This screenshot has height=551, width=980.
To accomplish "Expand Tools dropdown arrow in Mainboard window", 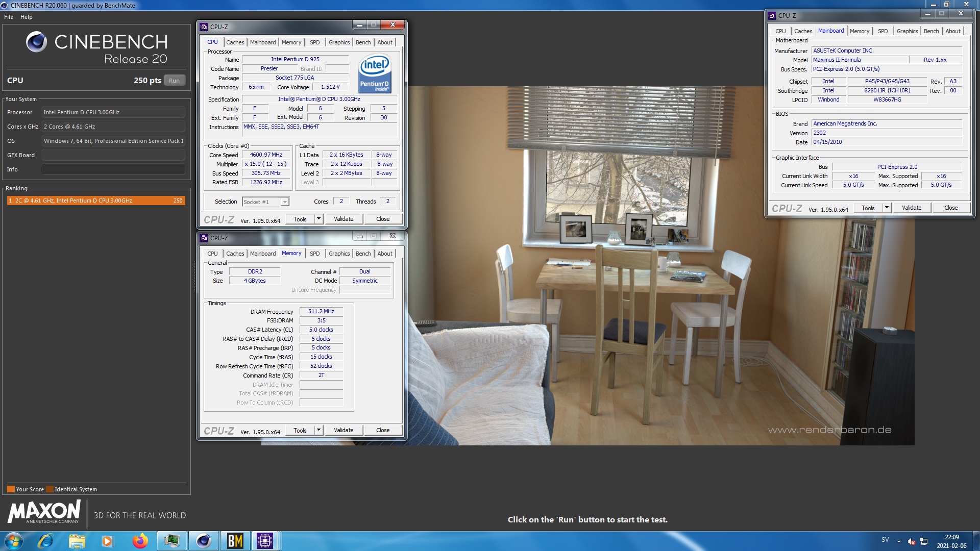I will click(887, 208).
